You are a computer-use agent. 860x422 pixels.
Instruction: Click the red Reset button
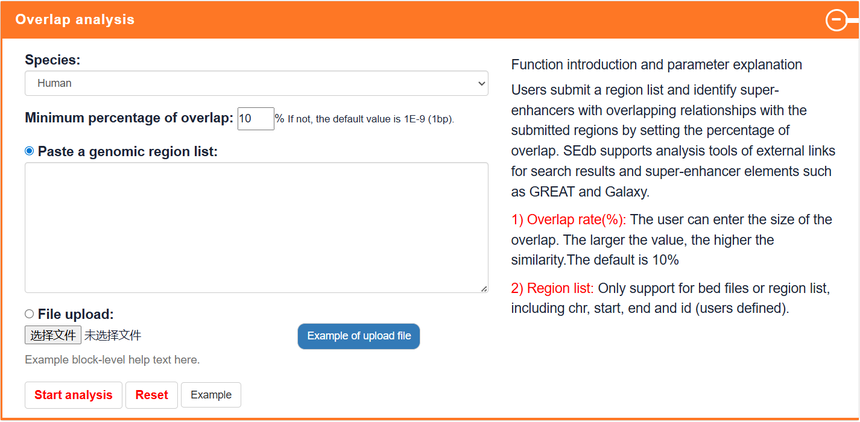(152, 395)
